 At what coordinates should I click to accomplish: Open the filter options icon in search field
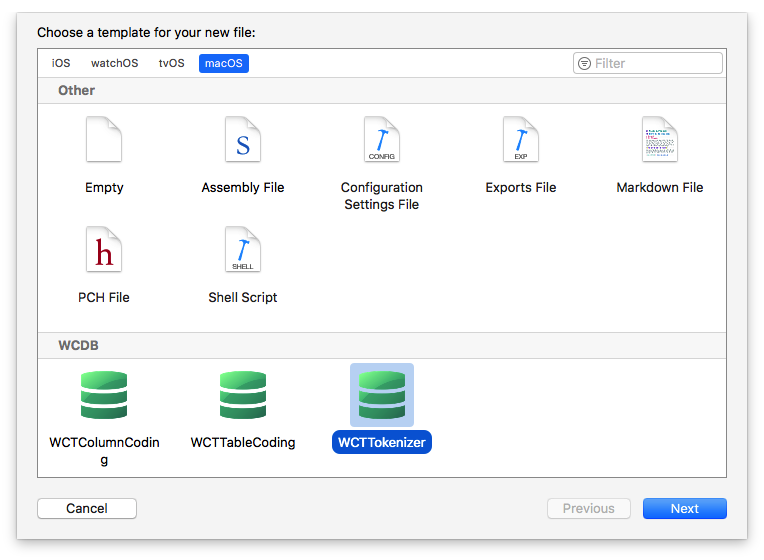click(x=584, y=63)
